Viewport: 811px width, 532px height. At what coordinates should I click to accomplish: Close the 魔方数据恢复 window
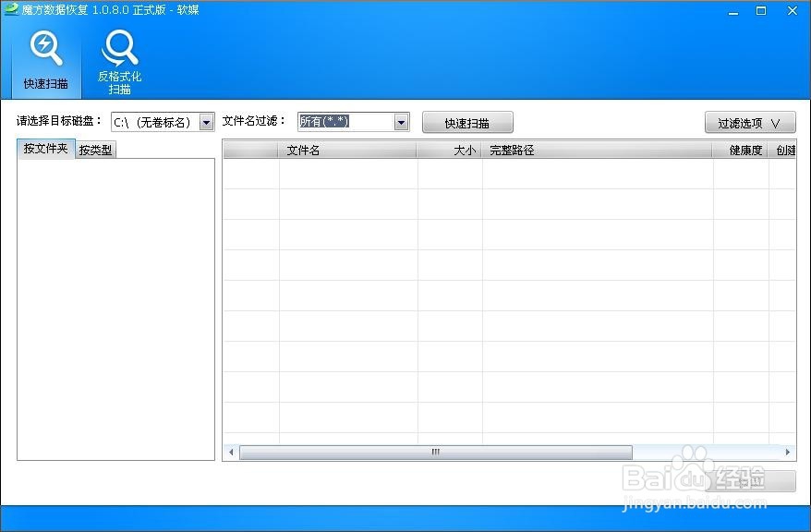tap(792, 11)
